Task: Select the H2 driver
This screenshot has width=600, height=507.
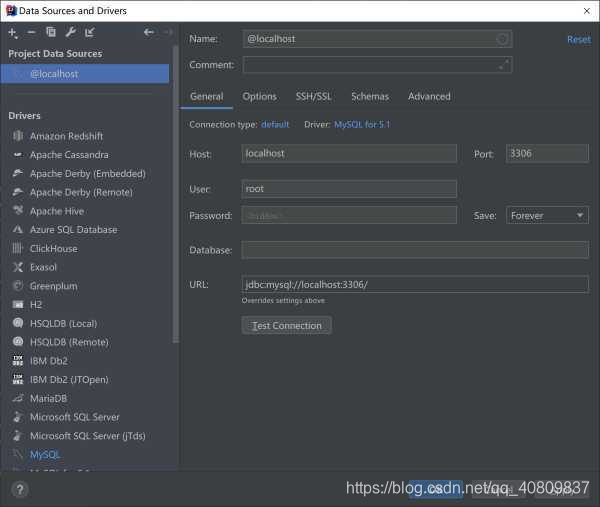Action: click(36, 305)
